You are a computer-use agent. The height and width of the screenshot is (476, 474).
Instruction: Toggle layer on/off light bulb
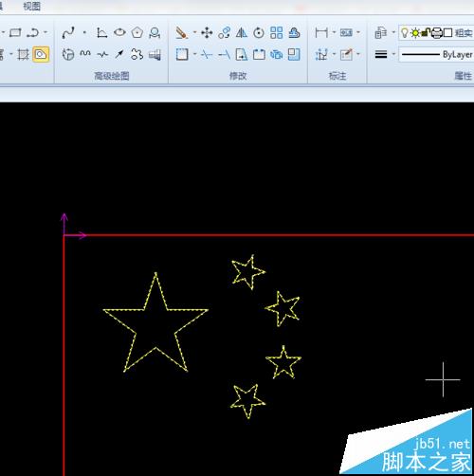click(404, 32)
